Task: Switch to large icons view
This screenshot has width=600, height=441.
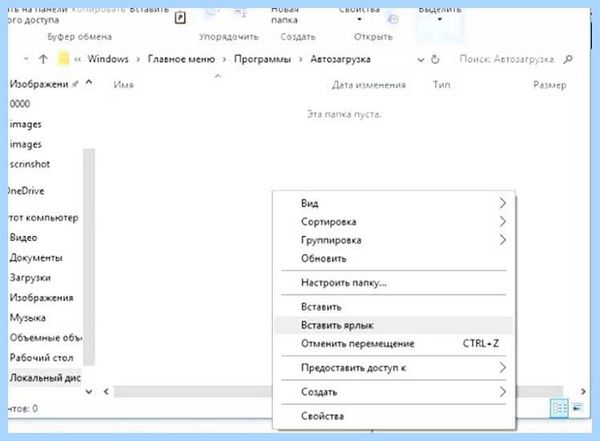Action: click(x=578, y=408)
